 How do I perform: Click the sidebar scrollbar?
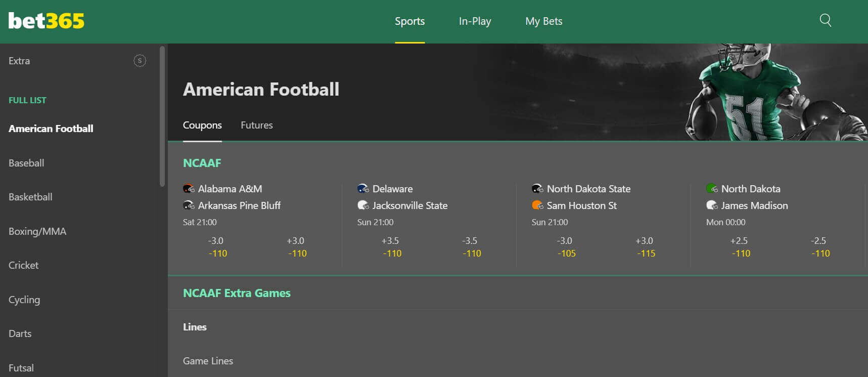point(162,116)
